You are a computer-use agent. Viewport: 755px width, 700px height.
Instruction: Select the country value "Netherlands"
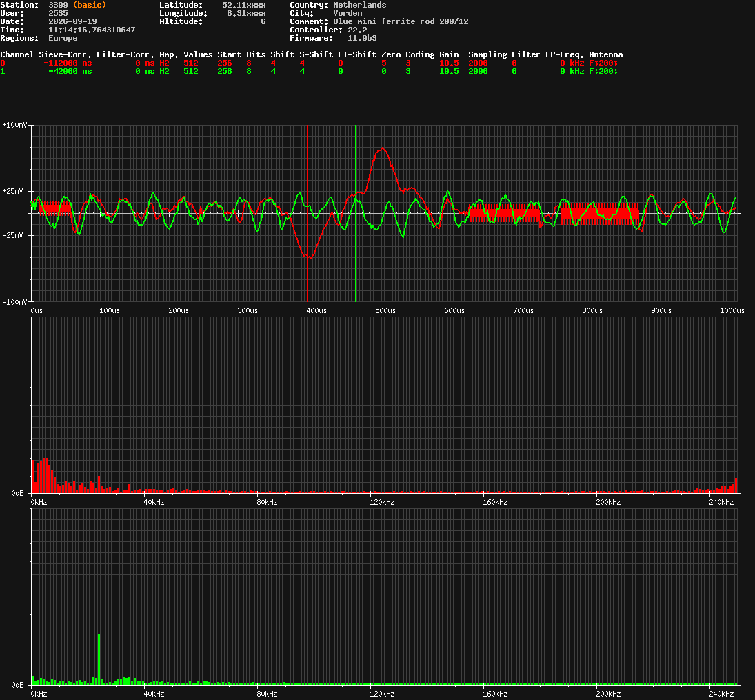(x=359, y=5)
